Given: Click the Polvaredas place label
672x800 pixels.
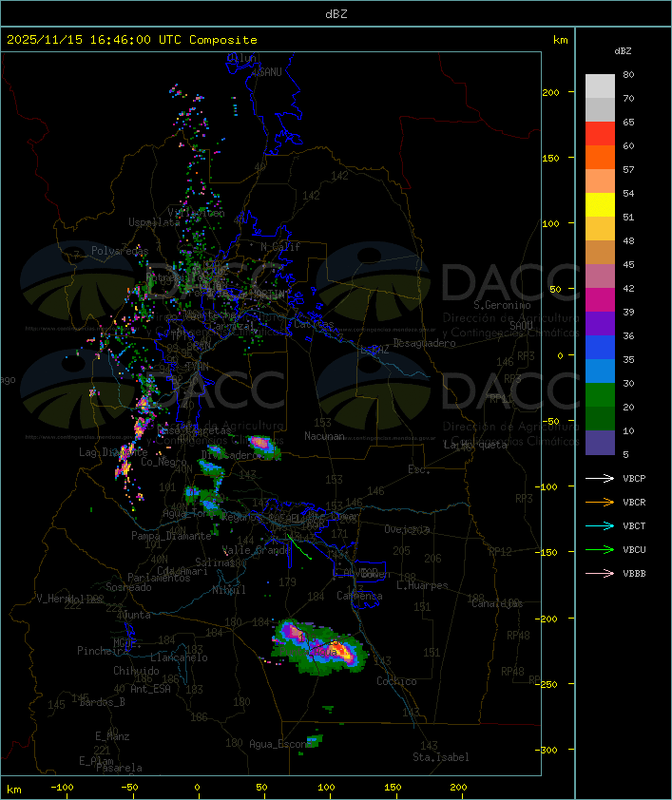Looking at the screenshot, I should (120, 251).
